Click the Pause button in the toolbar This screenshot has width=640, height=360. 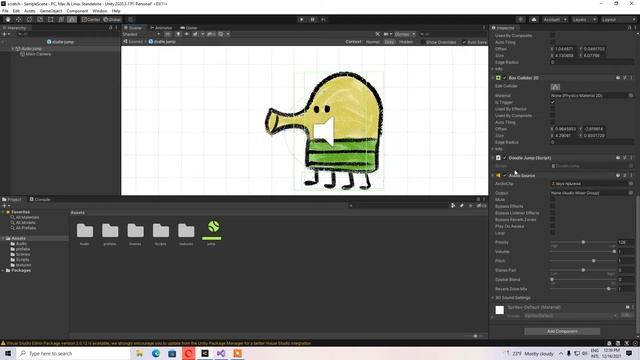point(313,20)
